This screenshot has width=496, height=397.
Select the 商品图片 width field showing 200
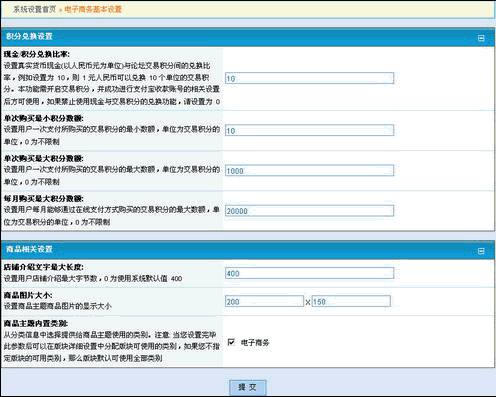pos(264,301)
